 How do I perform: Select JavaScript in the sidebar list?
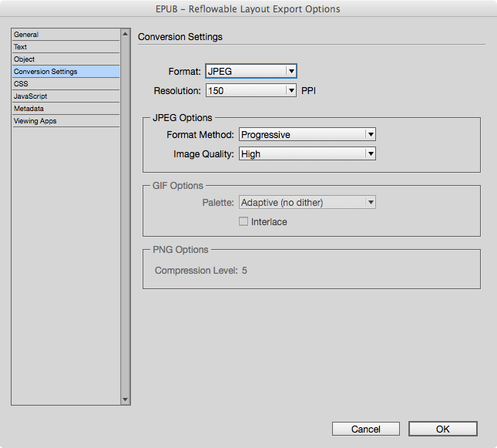[x=66, y=96]
